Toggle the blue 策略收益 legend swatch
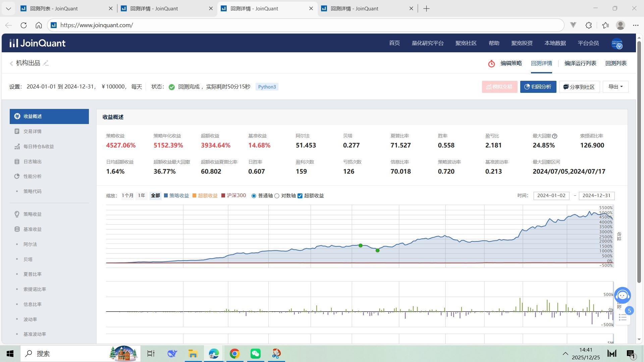The height and width of the screenshot is (362, 644). [166, 196]
